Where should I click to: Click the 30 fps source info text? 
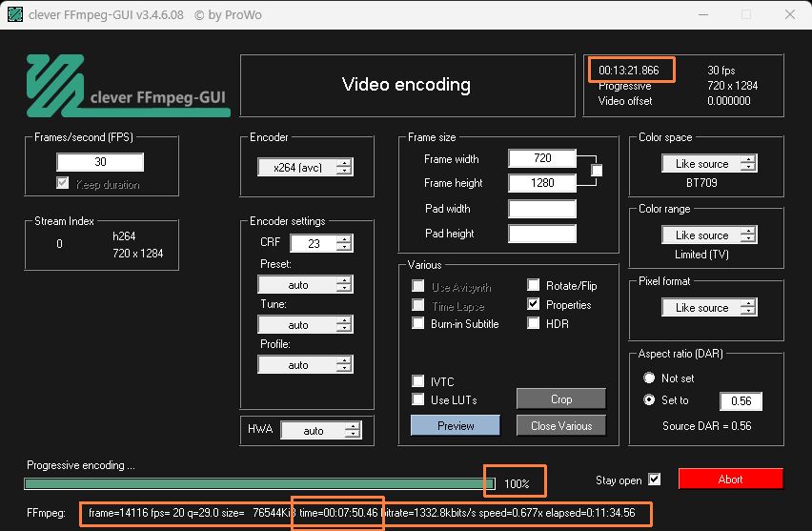click(721, 71)
